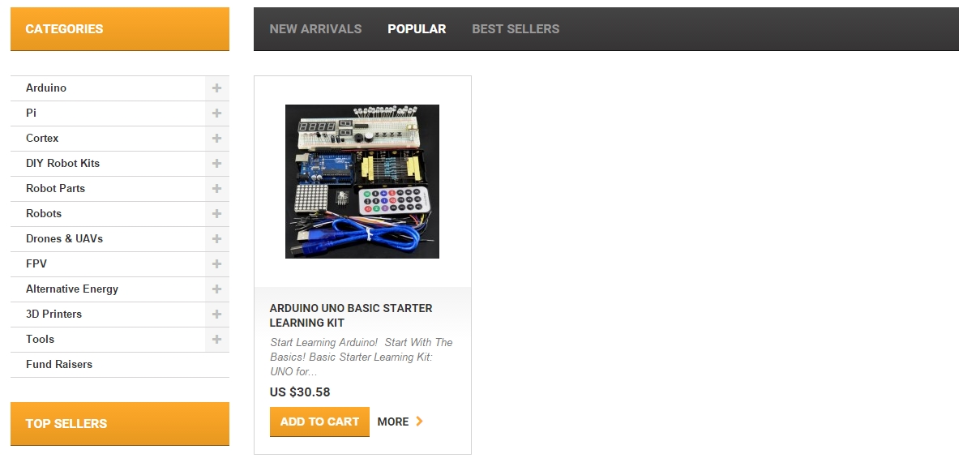Click plus icon beside Tools
Screen dimensions: 980x458
216,339
